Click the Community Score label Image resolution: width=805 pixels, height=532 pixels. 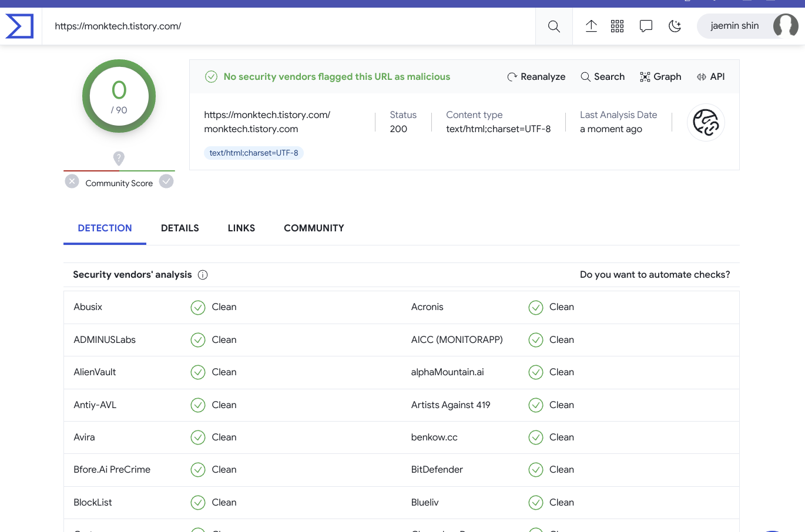[x=119, y=183]
